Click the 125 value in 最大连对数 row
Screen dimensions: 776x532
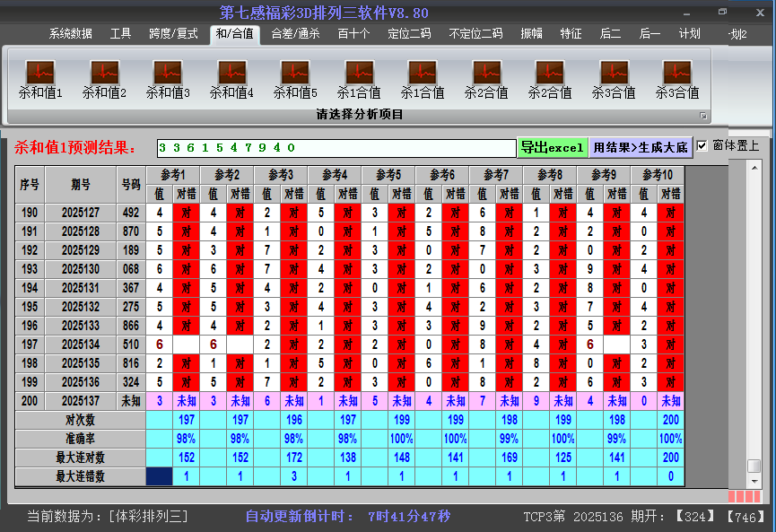pyautogui.click(x=563, y=458)
